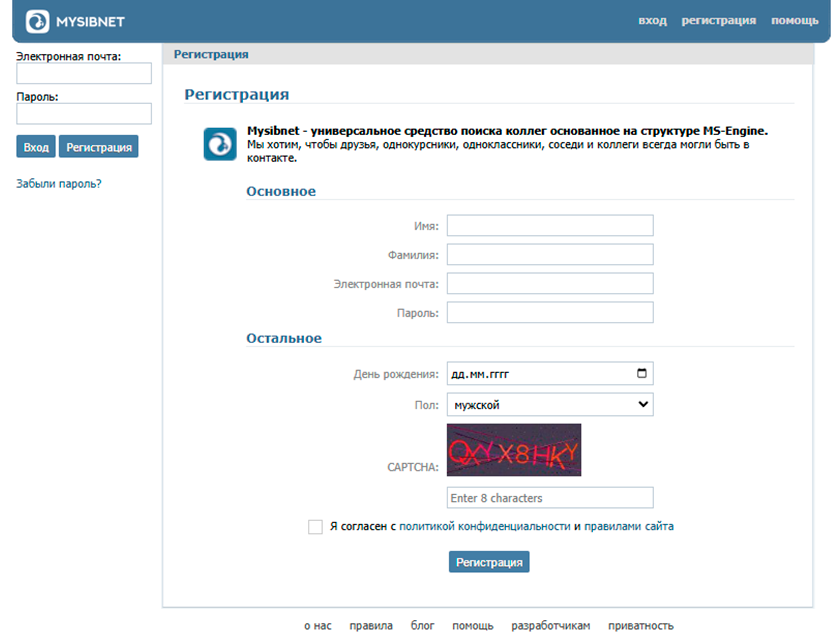Click the Mysibnet icon beside the description
838x637 pixels.
coord(220,144)
